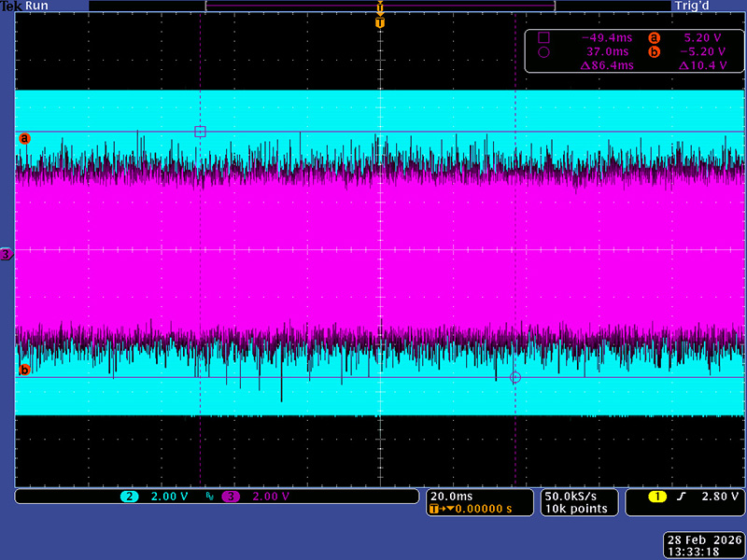Open the 2.80 V trigger level readout
Viewport: 747px width, 560px height.
click(x=722, y=497)
